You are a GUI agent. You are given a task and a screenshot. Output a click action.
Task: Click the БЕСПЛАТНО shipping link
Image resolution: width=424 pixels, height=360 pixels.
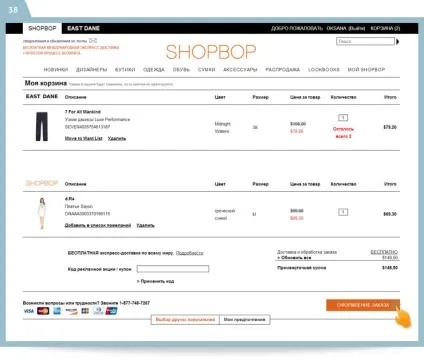(x=384, y=252)
